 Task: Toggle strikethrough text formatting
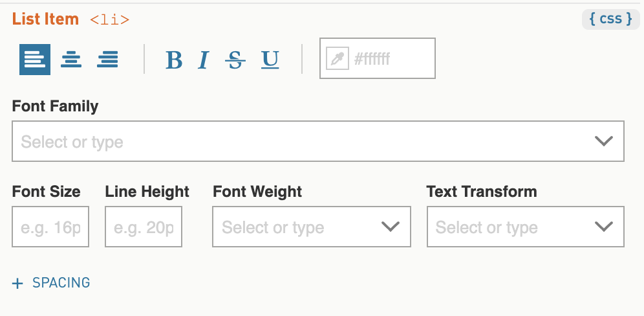tap(235, 60)
